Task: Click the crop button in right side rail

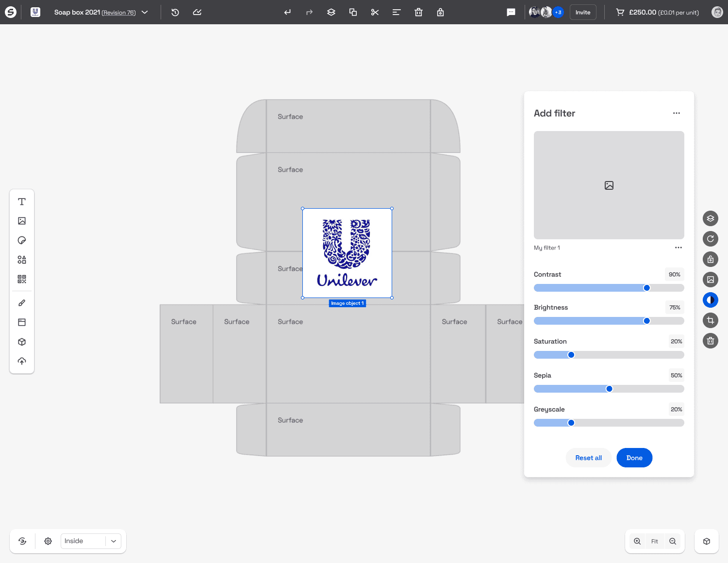Action: (x=711, y=320)
